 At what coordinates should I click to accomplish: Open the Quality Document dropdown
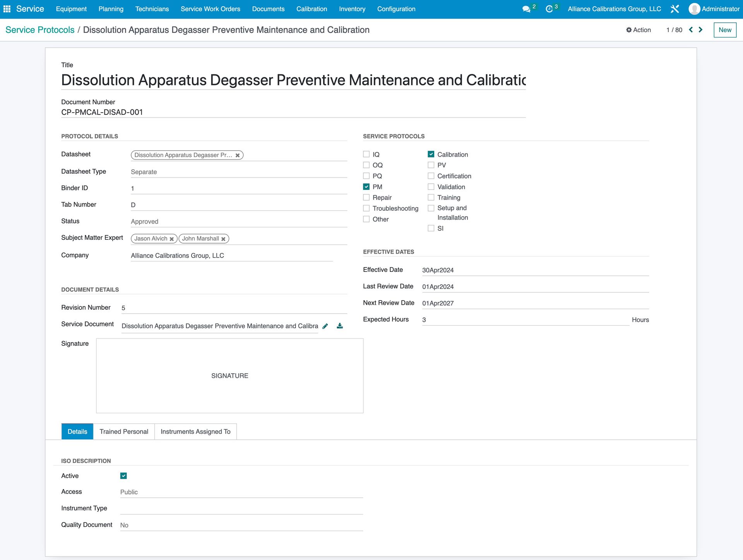(240, 525)
